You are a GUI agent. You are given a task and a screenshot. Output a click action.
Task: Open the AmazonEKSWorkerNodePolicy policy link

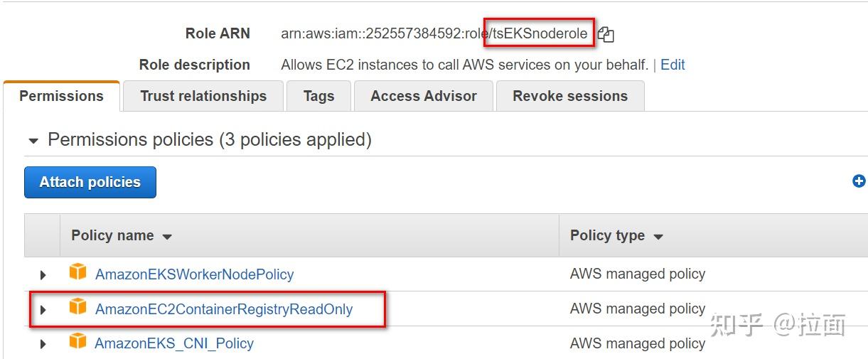(x=194, y=274)
